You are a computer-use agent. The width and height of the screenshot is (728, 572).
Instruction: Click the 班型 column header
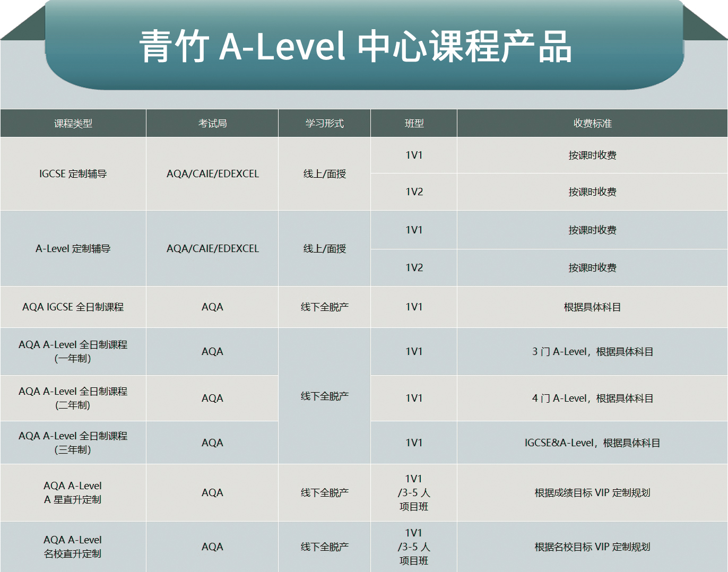pos(414,123)
